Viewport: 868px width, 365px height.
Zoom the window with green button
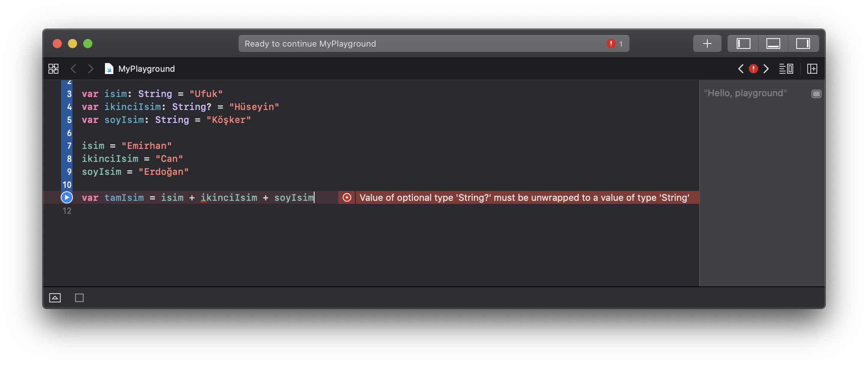point(88,44)
